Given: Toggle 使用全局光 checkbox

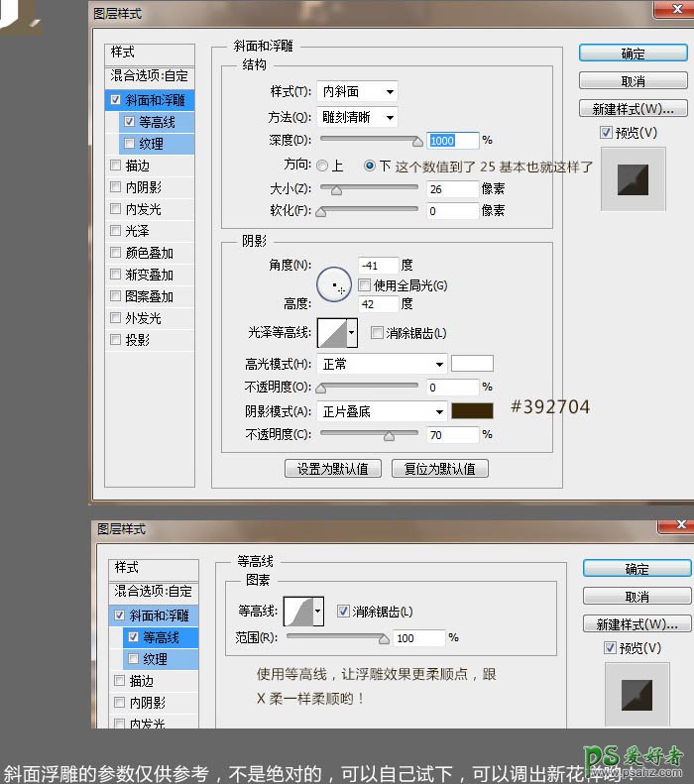Looking at the screenshot, I should click(x=365, y=285).
